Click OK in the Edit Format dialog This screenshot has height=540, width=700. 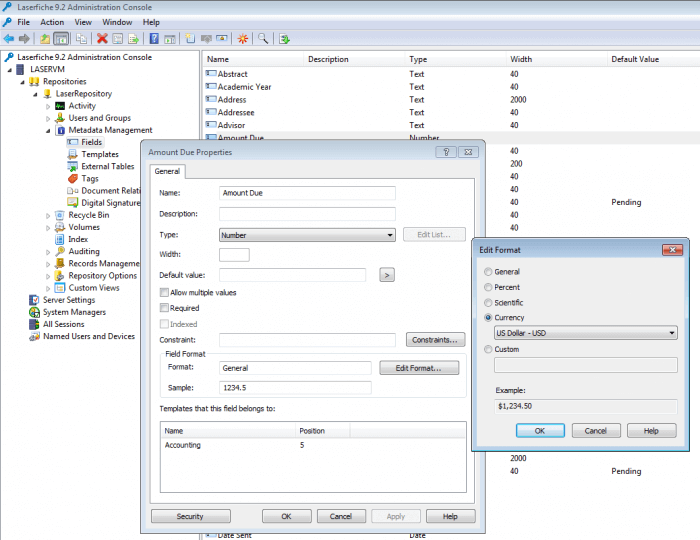click(540, 431)
